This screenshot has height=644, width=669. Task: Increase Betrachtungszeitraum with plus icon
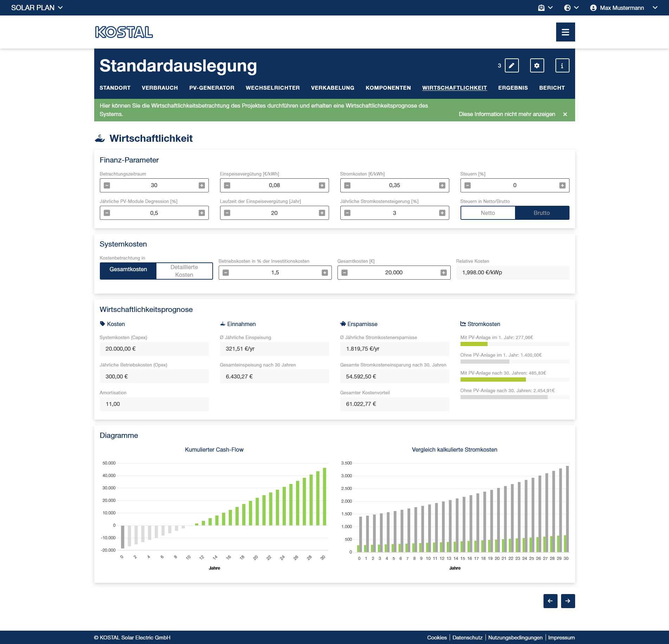coord(202,185)
